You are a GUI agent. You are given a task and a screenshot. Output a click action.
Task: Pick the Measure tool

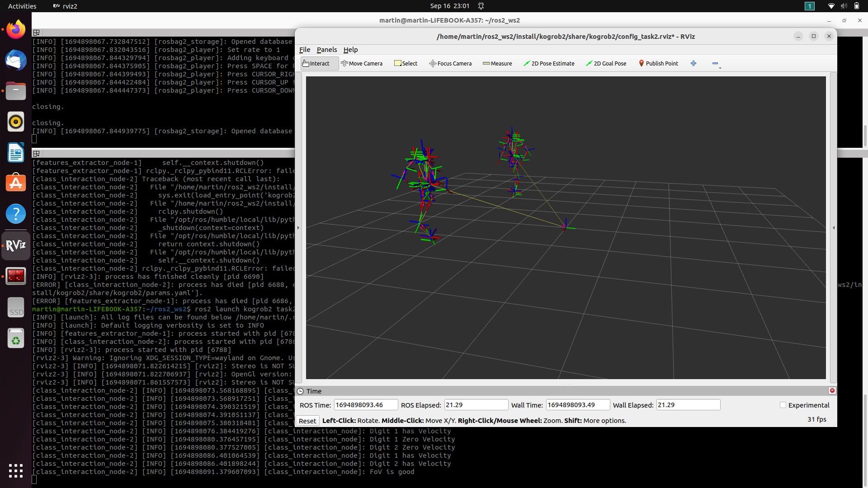click(x=497, y=64)
